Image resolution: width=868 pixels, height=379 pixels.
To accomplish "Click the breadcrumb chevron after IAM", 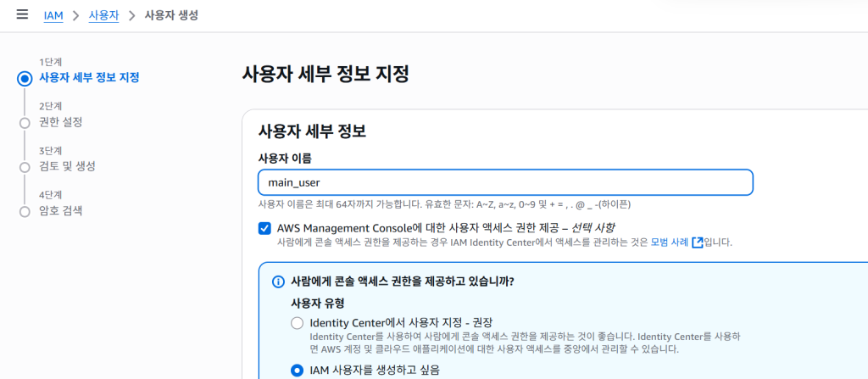I will [x=76, y=15].
